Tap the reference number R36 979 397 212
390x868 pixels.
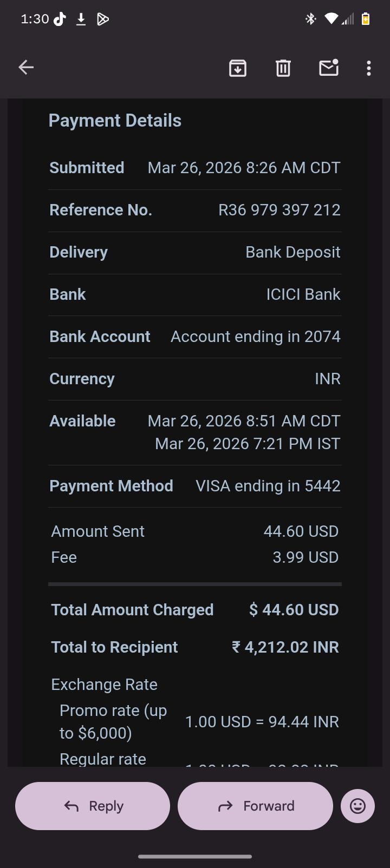pyautogui.click(x=279, y=210)
